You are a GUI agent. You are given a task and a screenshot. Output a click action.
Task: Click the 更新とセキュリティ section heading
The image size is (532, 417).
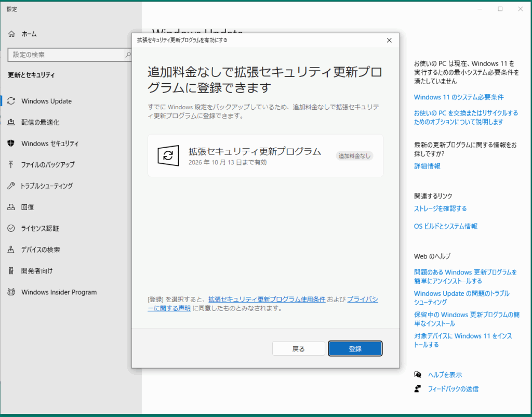click(31, 75)
